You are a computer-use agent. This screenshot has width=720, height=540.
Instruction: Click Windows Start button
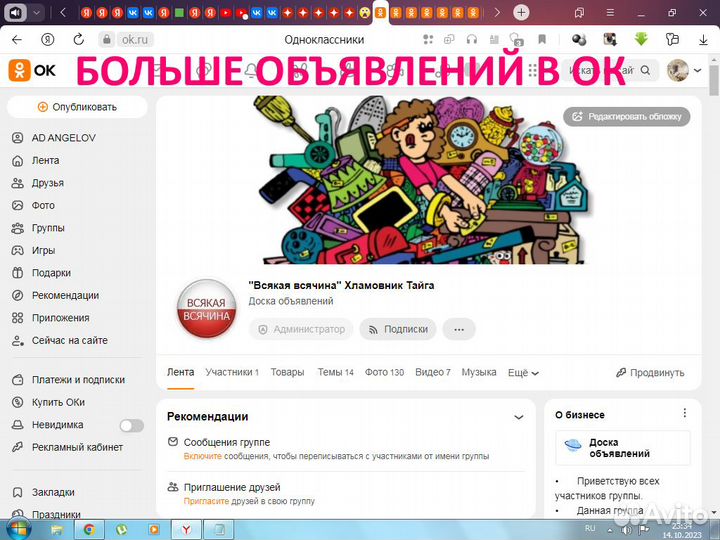coord(19,529)
